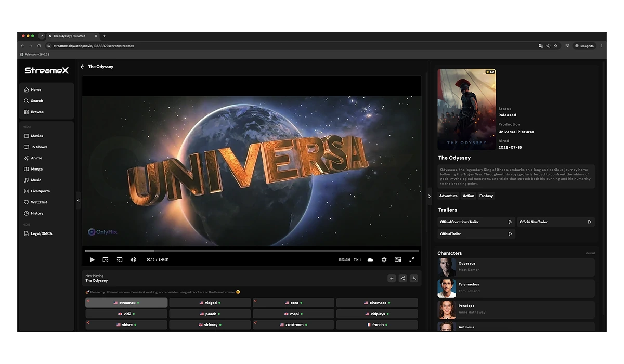Viewport: 624px width, 364px height.
Task: Open player settings gear
Action: pyautogui.click(x=384, y=259)
